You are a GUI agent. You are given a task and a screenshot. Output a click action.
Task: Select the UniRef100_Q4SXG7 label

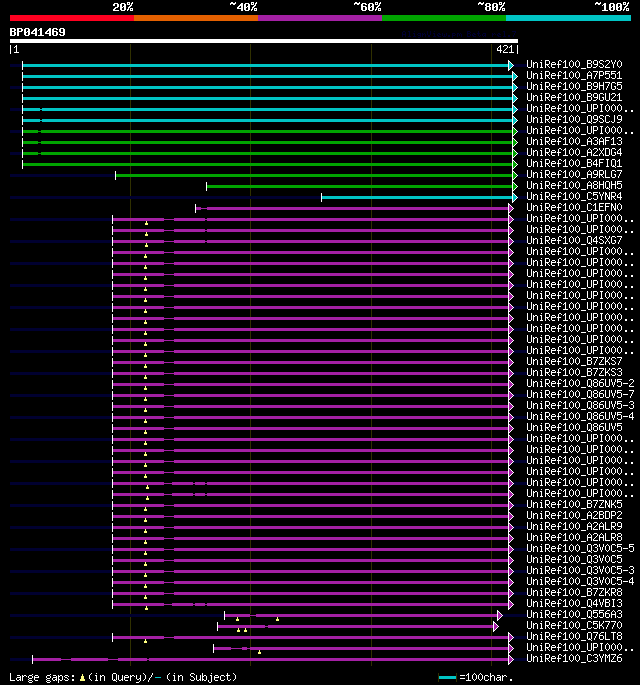(574, 240)
